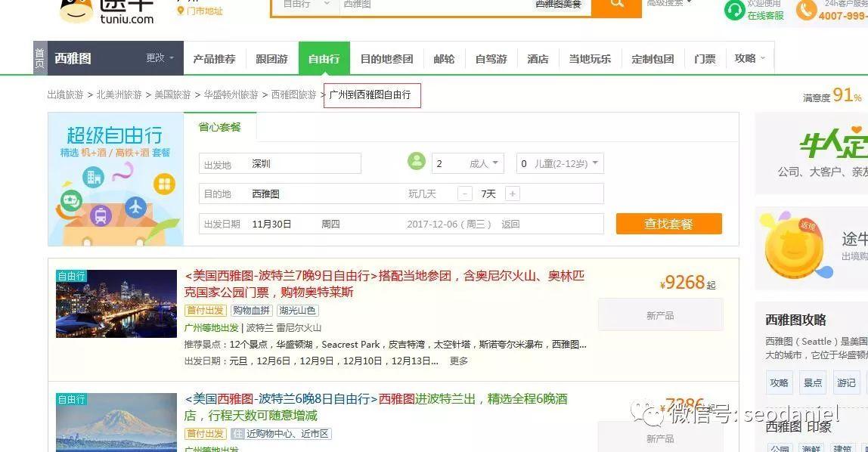The width and height of the screenshot is (868, 452).
Task: Open the 产品推荐 navigation tab
Action: (214, 59)
